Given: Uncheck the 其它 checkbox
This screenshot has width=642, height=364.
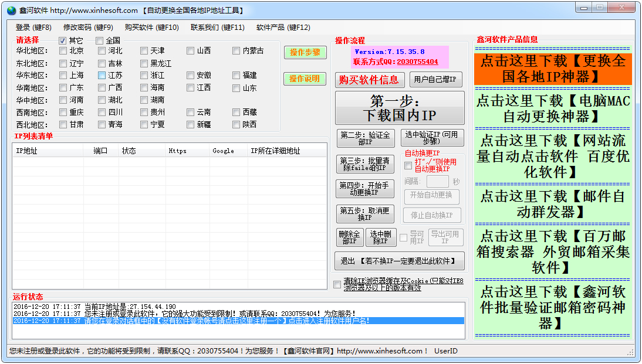Looking at the screenshot, I should click(62, 40).
